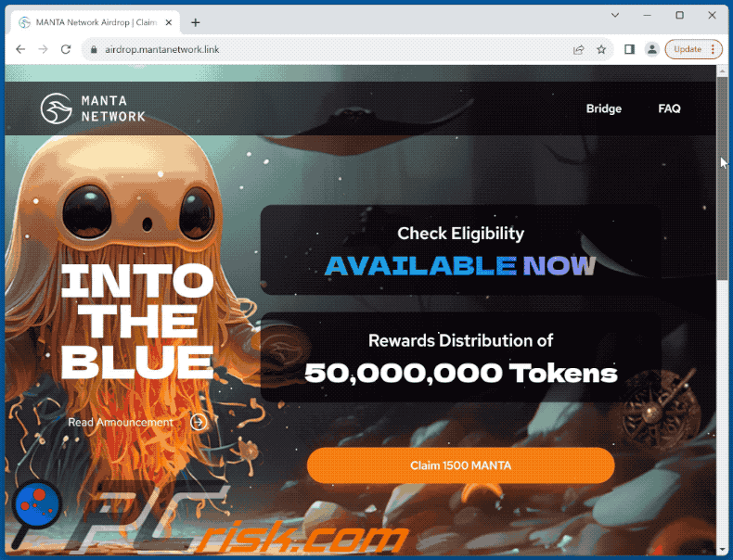The height and width of the screenshot is (560, 733).
Task: Bookmark this page with star icon
Action: (x=601, y=49)
